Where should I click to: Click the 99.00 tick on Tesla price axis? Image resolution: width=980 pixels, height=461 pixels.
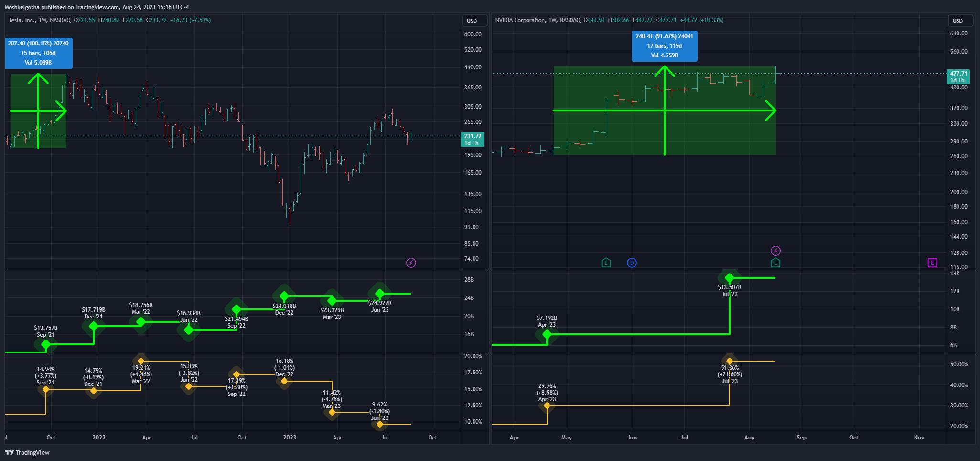(x=472, y=227)
